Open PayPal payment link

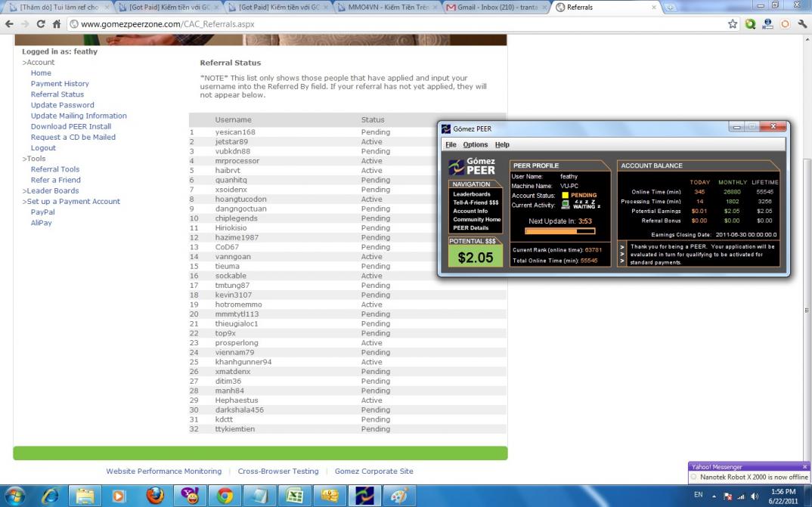[x=42, y=212]
